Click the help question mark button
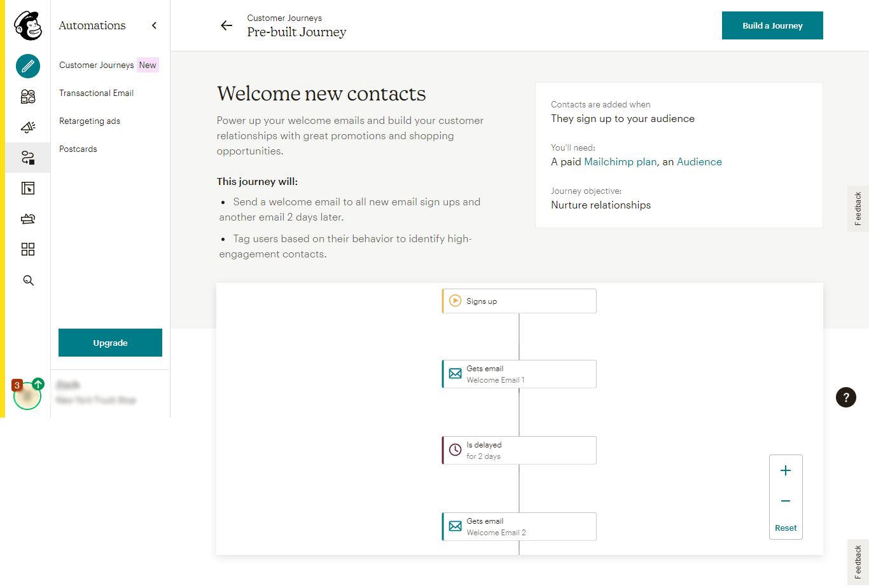The image size is (869, 588). [x=845, y=397]
